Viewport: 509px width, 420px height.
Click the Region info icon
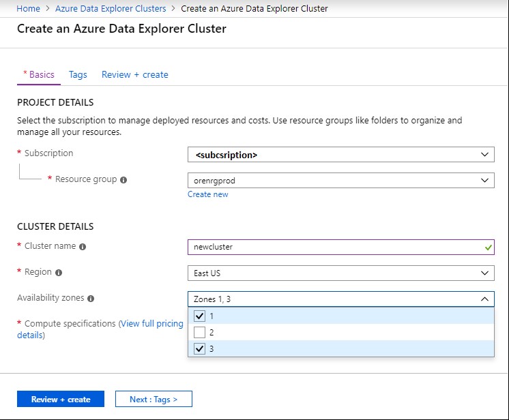tap(59, 273)
